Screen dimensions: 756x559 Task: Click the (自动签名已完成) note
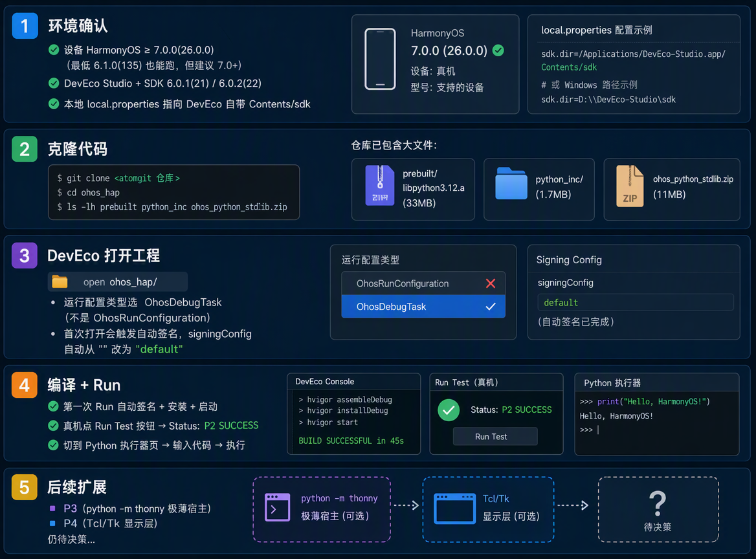click(x=576, y=322)
